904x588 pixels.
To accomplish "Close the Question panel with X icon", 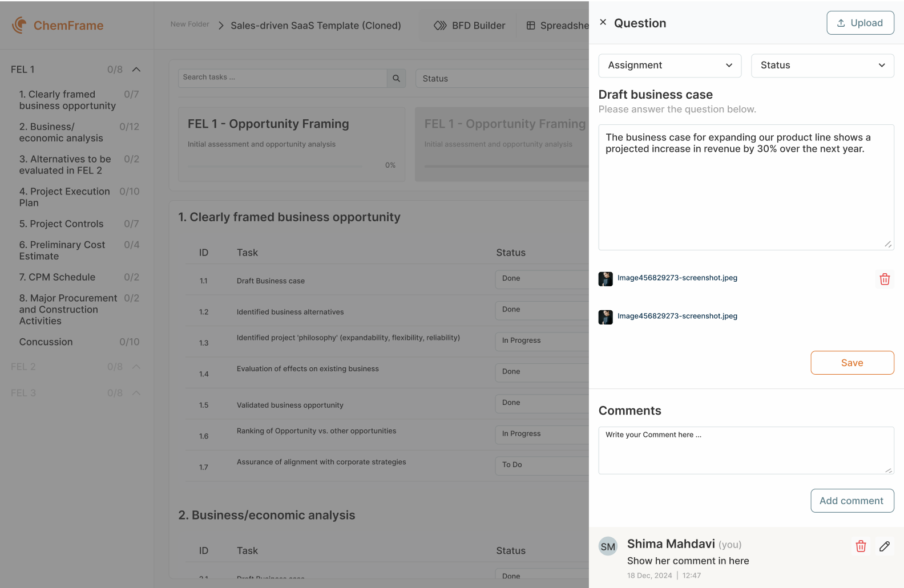I will (603, 22).
